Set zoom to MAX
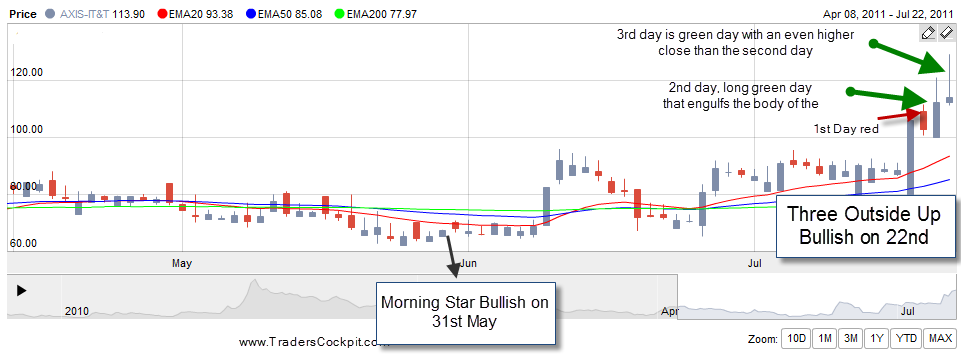Screen dimensions: 961x360 940,338
